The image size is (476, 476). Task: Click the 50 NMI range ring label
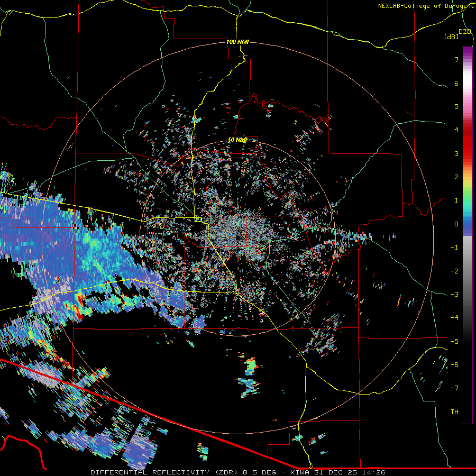pyautogui.click(x=237, y=140)
